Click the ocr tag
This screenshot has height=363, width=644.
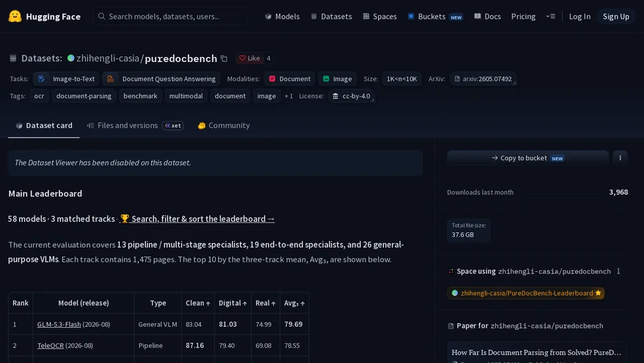tap(39, 96)
